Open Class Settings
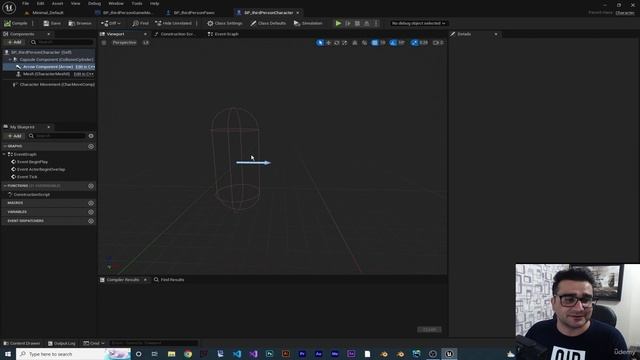 click(224, 23)
